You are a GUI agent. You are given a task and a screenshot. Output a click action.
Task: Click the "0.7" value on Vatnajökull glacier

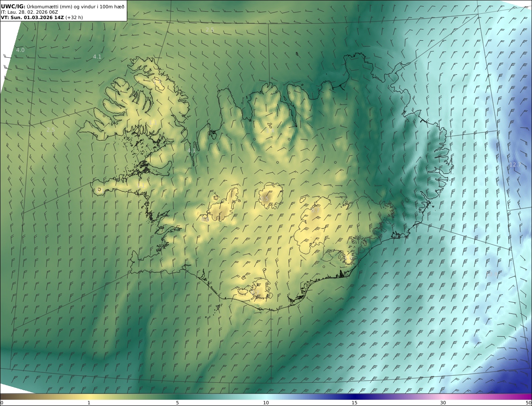(x=315, y=211)
